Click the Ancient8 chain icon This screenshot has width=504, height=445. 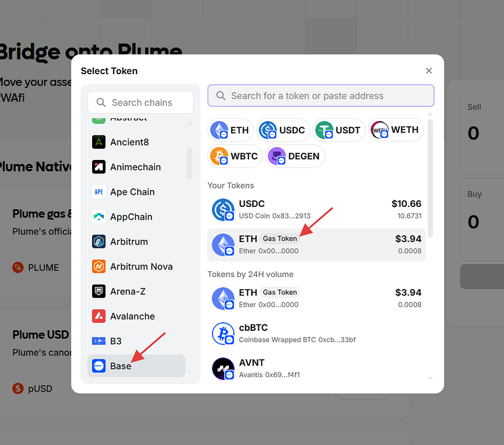98,142
